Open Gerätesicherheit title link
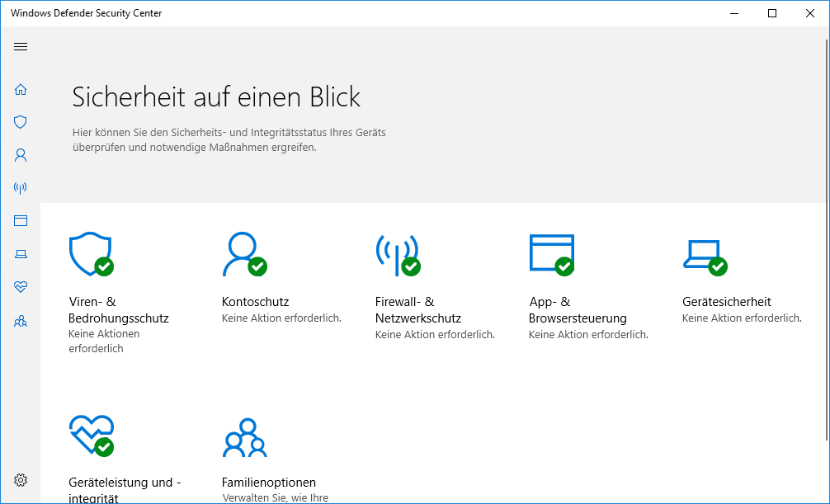 (x=726, y=302)
